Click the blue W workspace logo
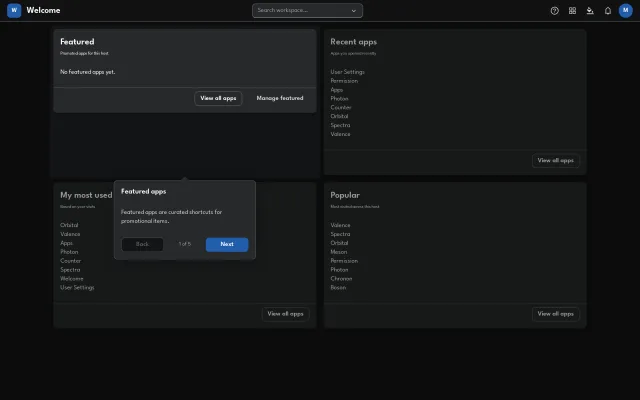 point(14,10)
